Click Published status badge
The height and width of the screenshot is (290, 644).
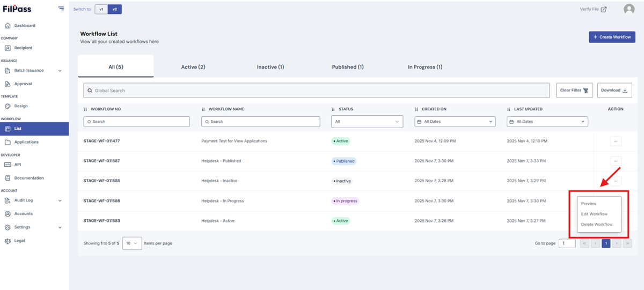(x=343, y=161)
